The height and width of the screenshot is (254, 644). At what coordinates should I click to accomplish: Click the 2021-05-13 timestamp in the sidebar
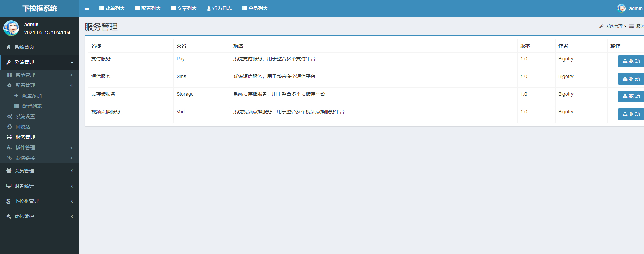[x=47, y=32]
